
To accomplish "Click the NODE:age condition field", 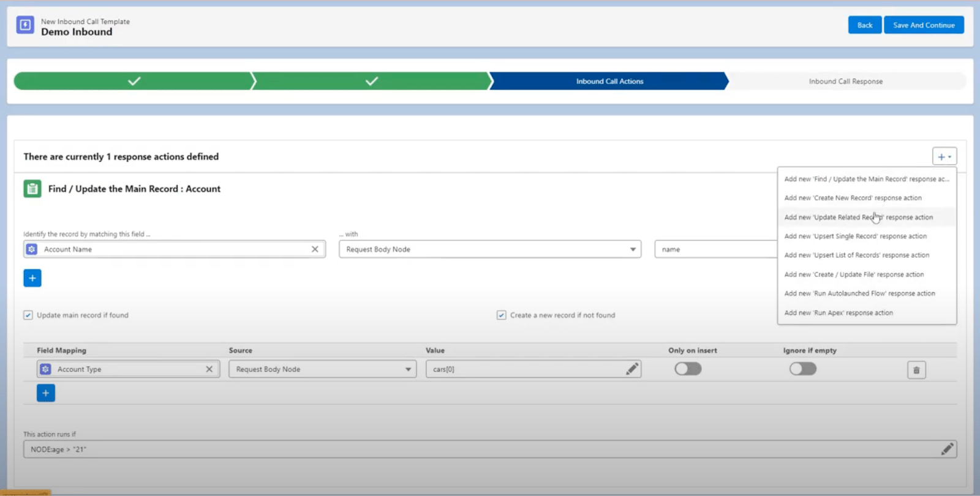I will pyautogui.click(x=490, y=449).
